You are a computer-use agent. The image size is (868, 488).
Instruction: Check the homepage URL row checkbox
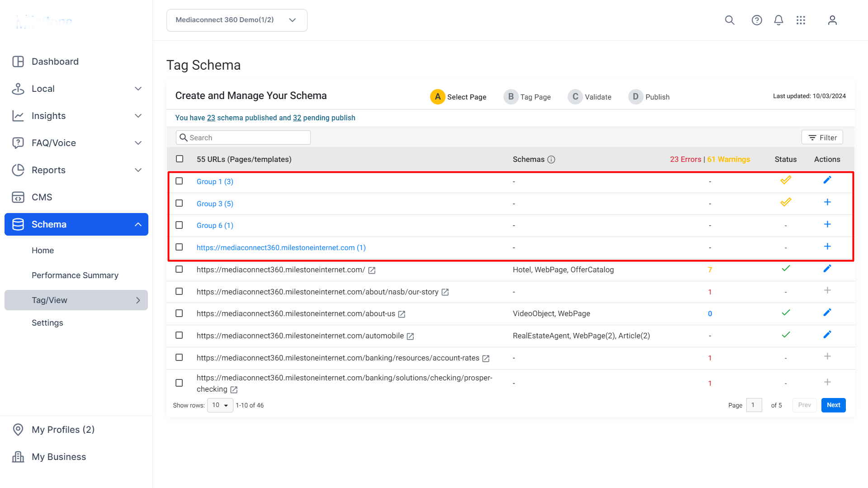coord(179,269)
